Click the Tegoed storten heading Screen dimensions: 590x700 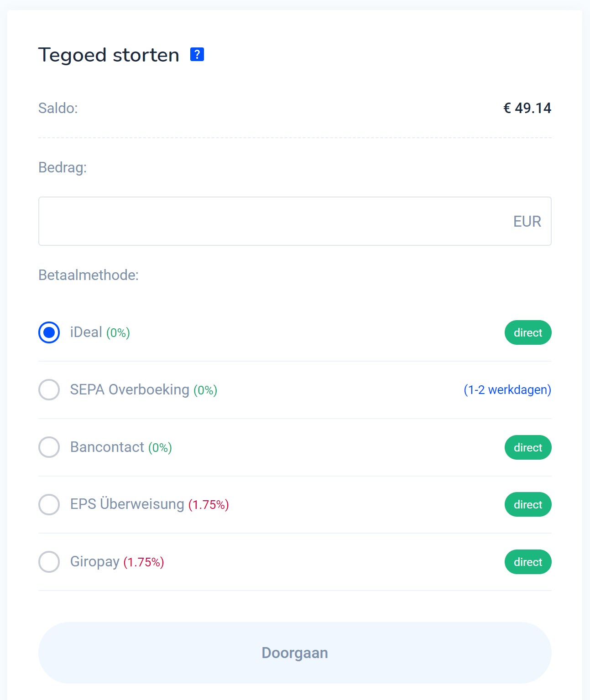[109, 54]
